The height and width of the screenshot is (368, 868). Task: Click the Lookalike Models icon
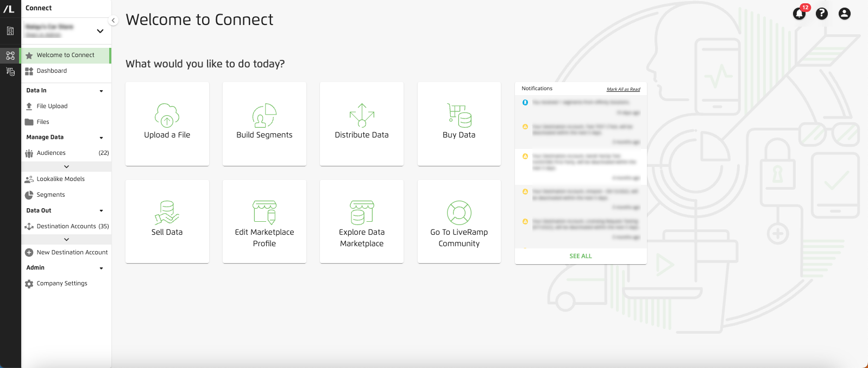(x=29, y=179)
